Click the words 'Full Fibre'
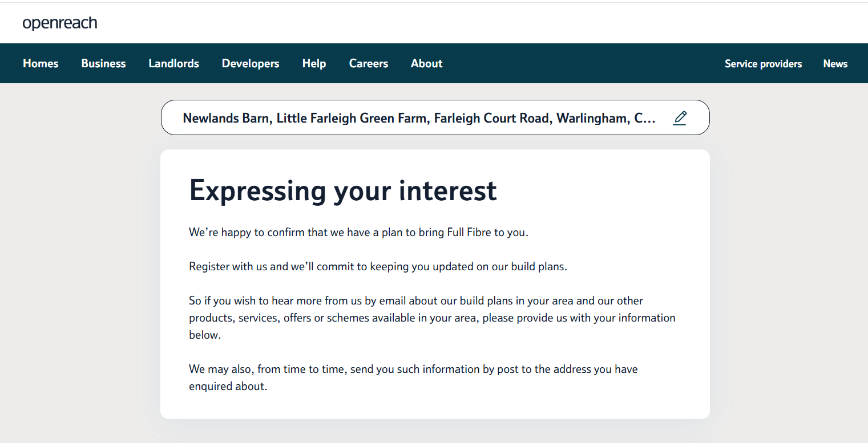The width and height of the screenshot is (868, 443). (x=468, y=233)
